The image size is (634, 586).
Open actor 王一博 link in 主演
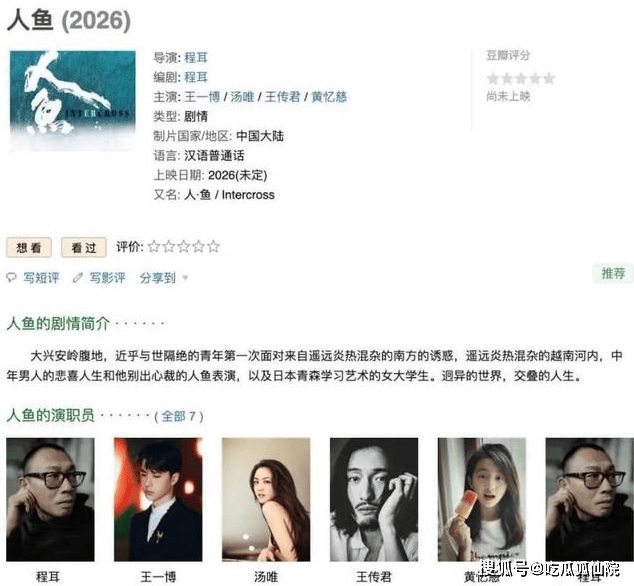coord(202,97)
